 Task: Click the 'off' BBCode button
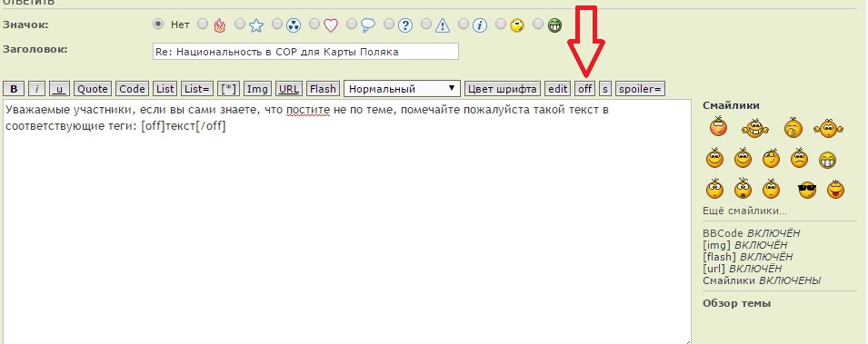[585, 88]
